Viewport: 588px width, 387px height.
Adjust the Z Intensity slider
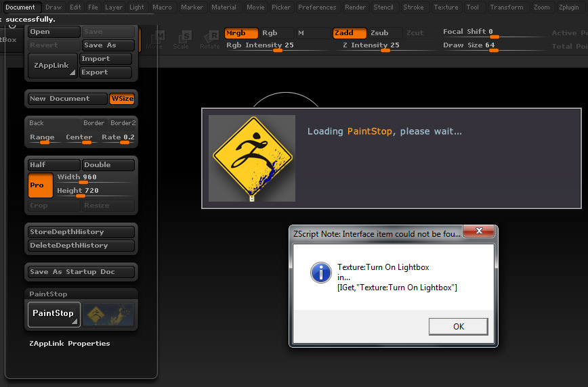(x=384, y=46)
